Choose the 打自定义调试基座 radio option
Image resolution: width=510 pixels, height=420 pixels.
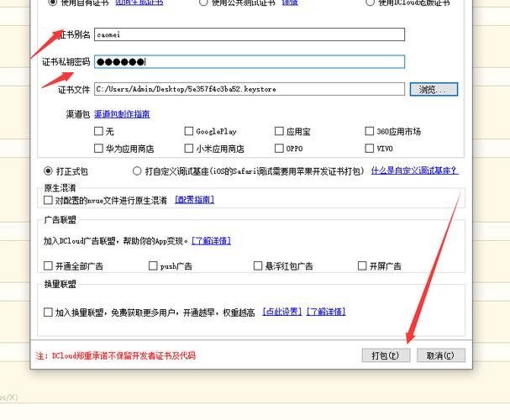[137, 171]
